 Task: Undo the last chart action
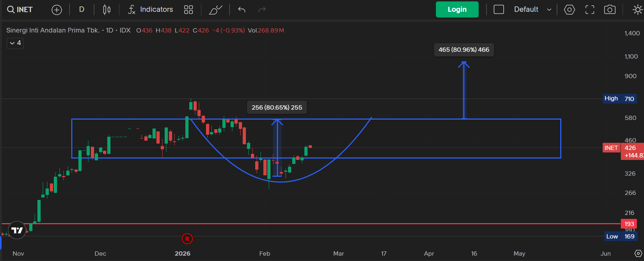[x=242, y=10]
